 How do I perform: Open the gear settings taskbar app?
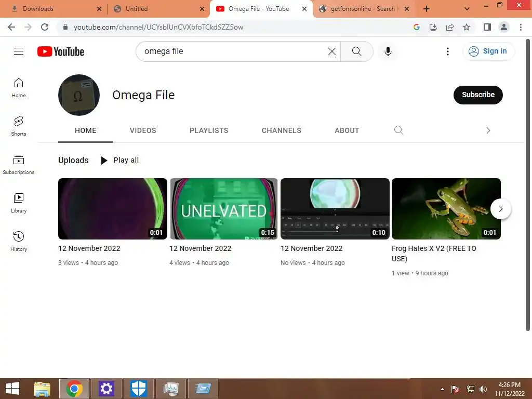point(106,389)
